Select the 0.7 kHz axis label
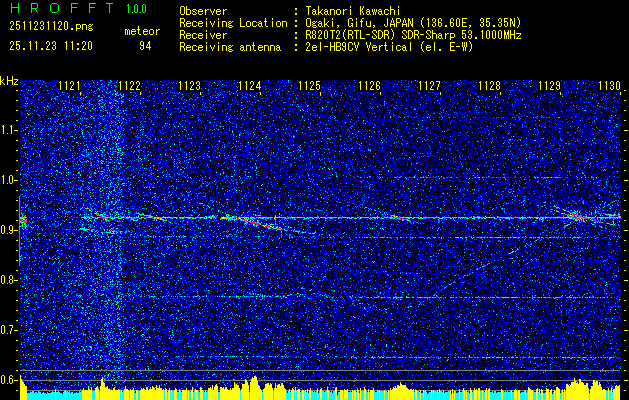 click(x=8, y=331)
